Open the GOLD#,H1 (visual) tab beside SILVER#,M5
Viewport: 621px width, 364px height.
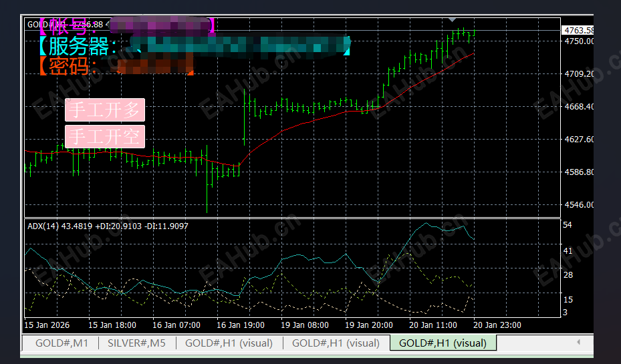point(229,343)
